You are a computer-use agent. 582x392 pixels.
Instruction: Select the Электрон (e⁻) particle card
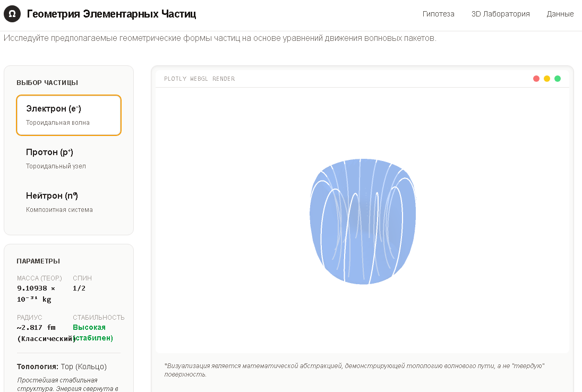click(x=69, y=115)
